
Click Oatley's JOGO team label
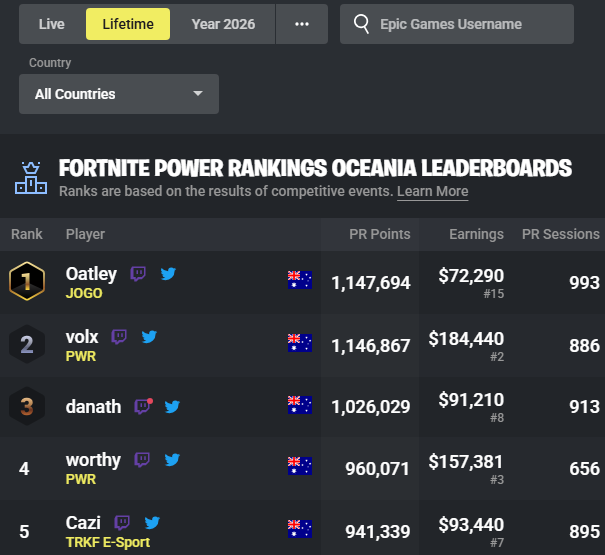coord(84,293)
